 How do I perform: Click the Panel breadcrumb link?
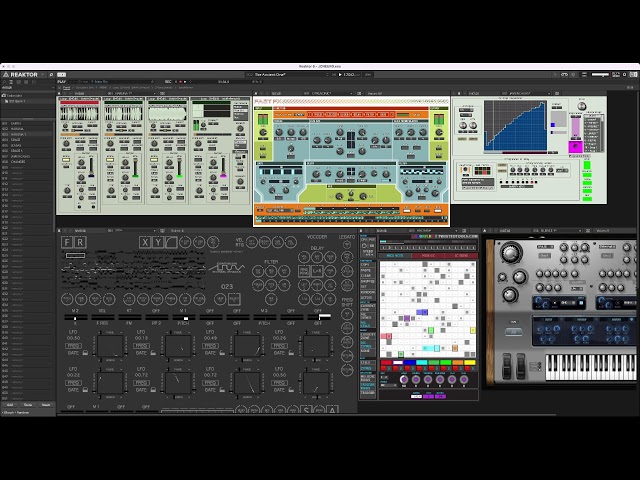67,87
